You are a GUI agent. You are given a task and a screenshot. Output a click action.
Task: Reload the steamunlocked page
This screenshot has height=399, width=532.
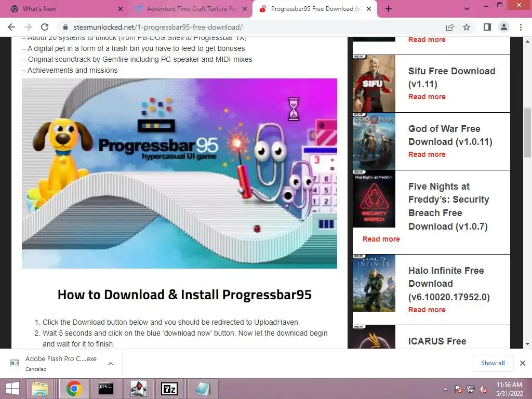click(45, 27)
